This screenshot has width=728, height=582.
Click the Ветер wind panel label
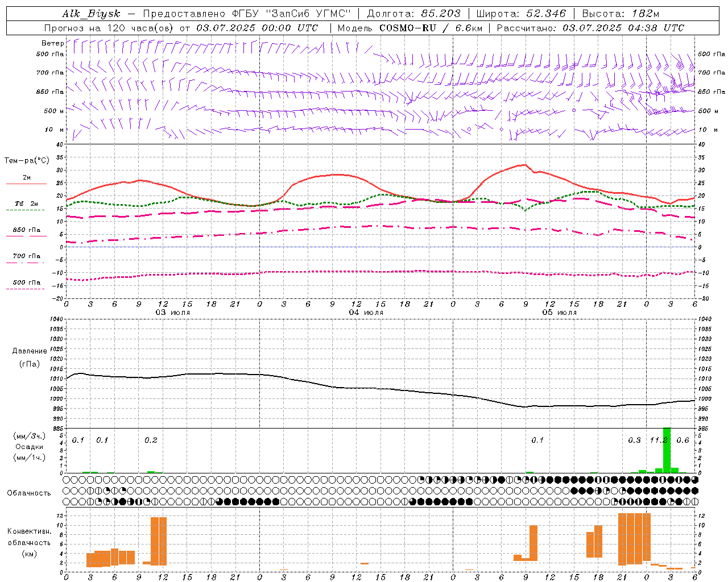pyautogui.click(x=52, y=43)
